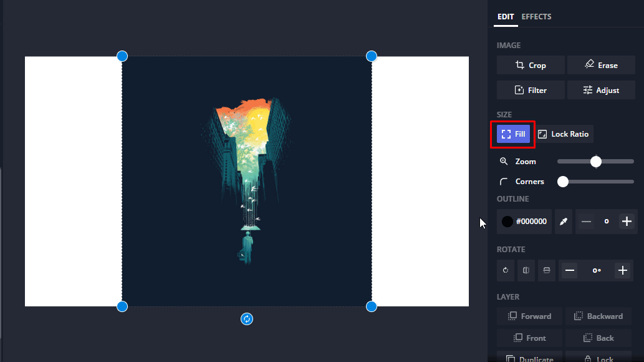The height and width of the screenshot is (362, 644).
Task: Decrease rotation angle with minus
Action: (x=570, y=270)
